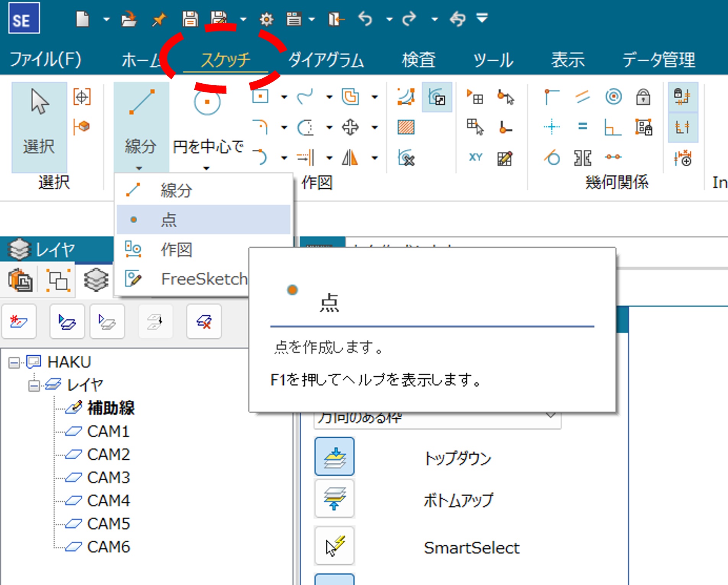Click the hatch fill icon
This screenshot has height=585, width=728.
[x=406, y=127]
